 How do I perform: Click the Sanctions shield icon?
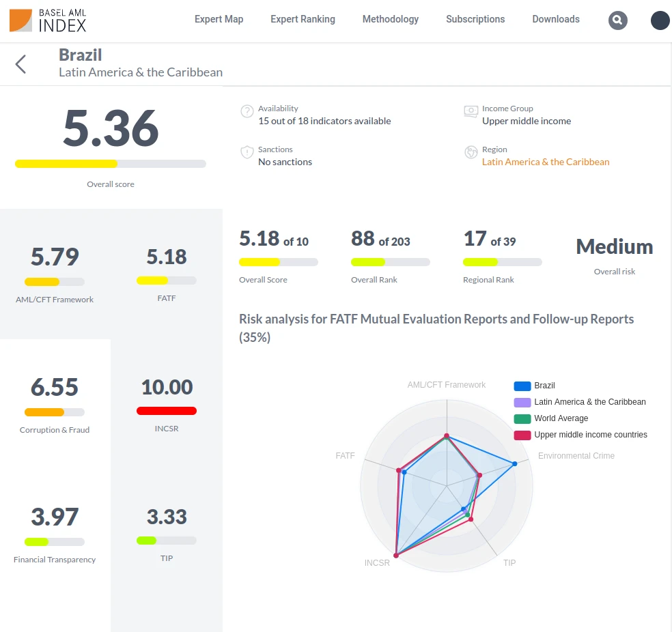pos(247,152)
